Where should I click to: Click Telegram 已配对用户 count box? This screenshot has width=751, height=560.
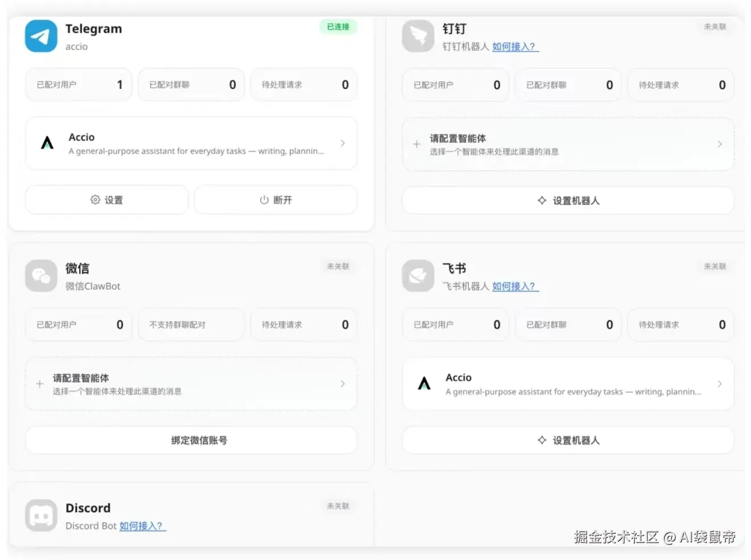pos(79,85)
